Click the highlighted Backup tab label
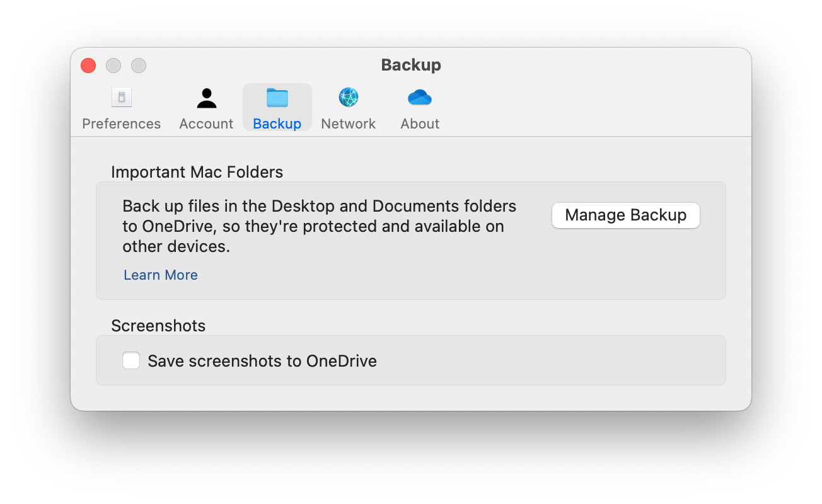822x504 pixels. 277,123
